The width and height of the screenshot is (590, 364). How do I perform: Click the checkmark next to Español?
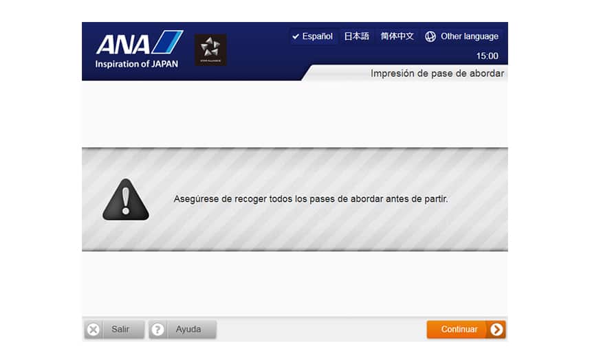(296, 36)
